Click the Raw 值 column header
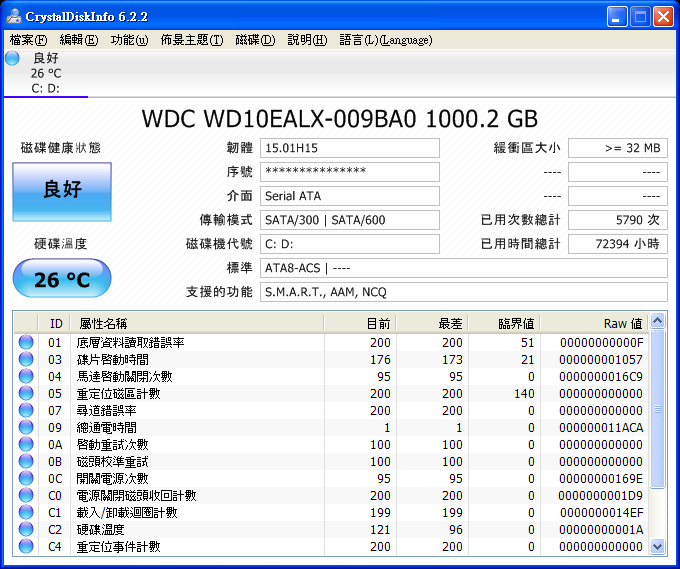The image size is (680, 569). coord(594,324)
